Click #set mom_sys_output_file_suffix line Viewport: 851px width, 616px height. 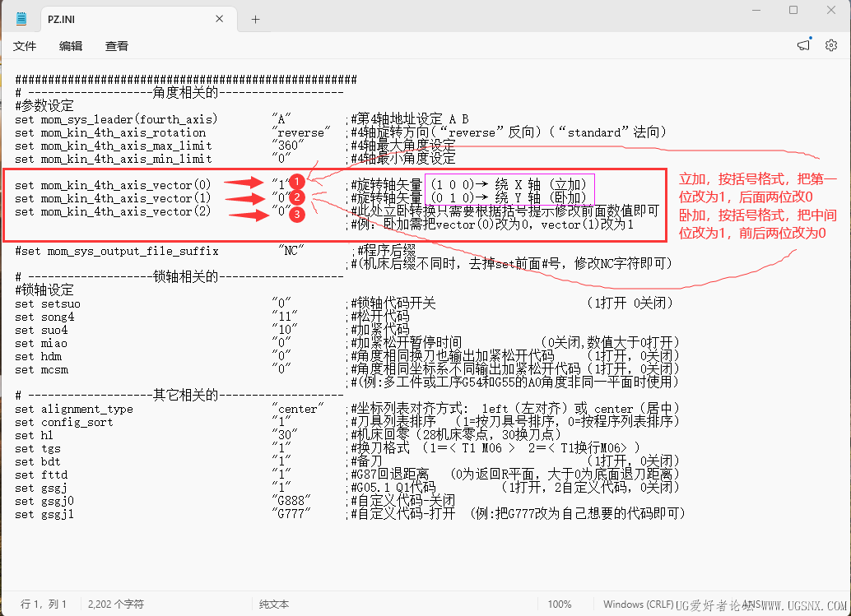tap(117, 251)
